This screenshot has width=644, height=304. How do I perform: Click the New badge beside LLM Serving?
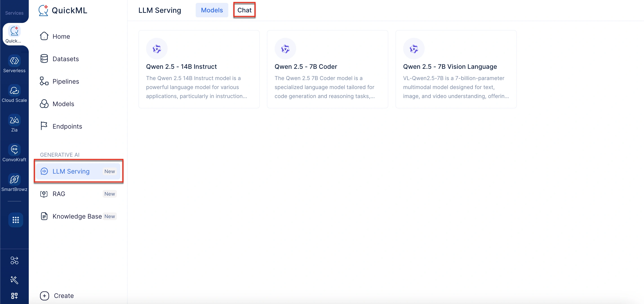pyautogui.click(x=109, y=171)
